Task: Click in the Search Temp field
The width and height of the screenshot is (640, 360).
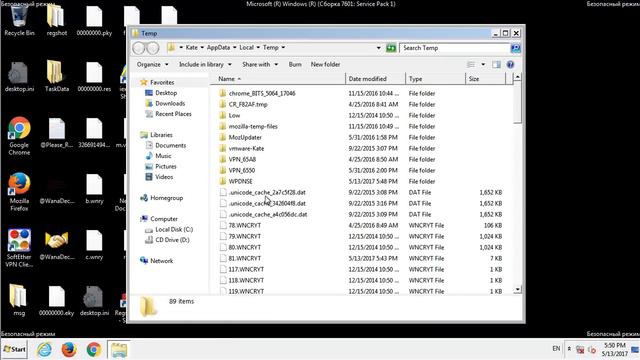Action: (x=455, y=48)
